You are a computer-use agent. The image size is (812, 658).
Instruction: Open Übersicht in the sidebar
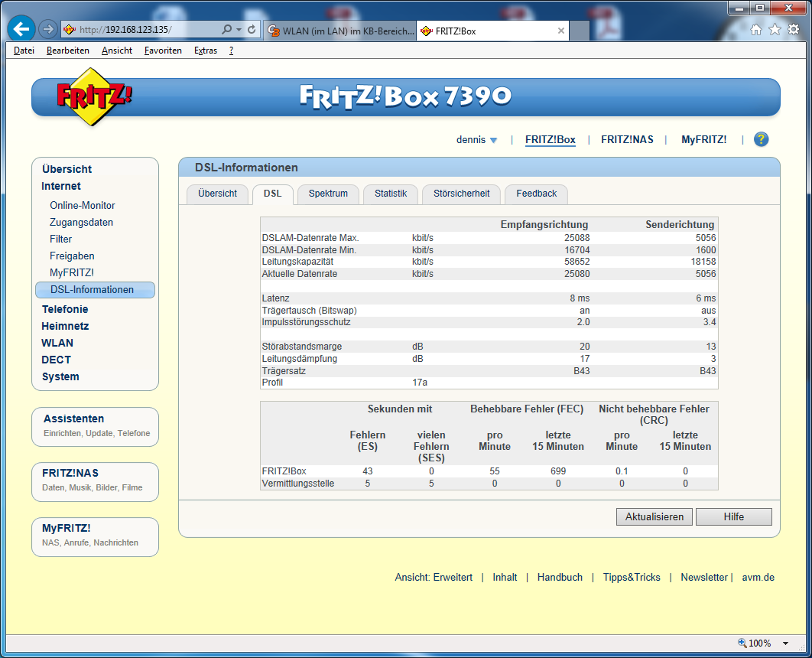click(67, 169)
